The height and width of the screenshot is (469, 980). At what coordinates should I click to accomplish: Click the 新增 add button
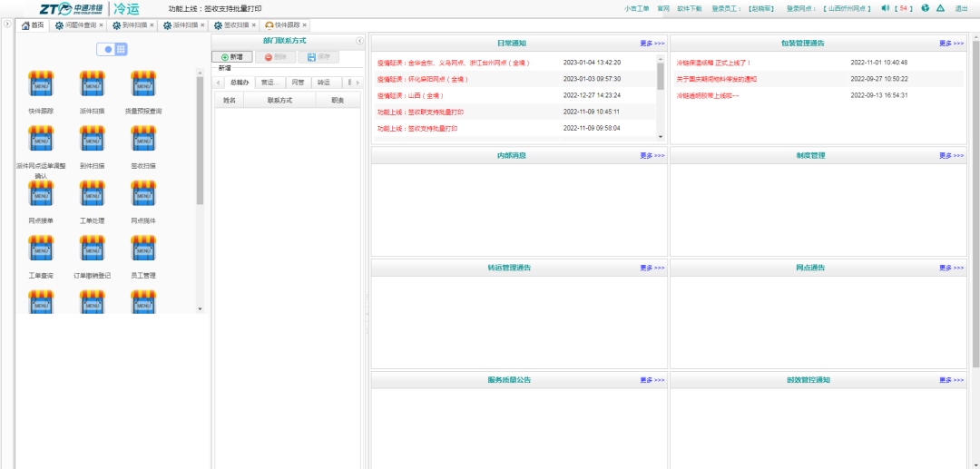tap(232, 57)
